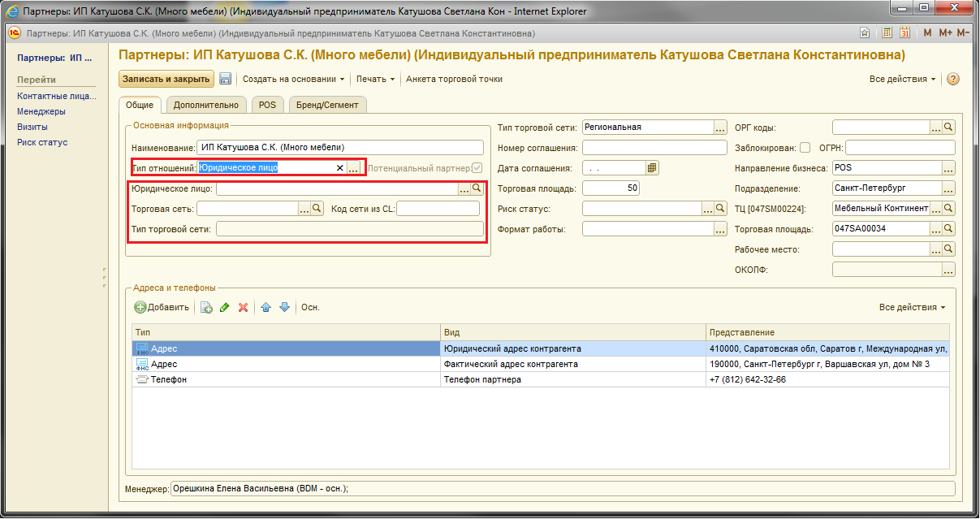The image size is (980, 519).
Task: Switch to the Общие tab
Action: [140, 104]
